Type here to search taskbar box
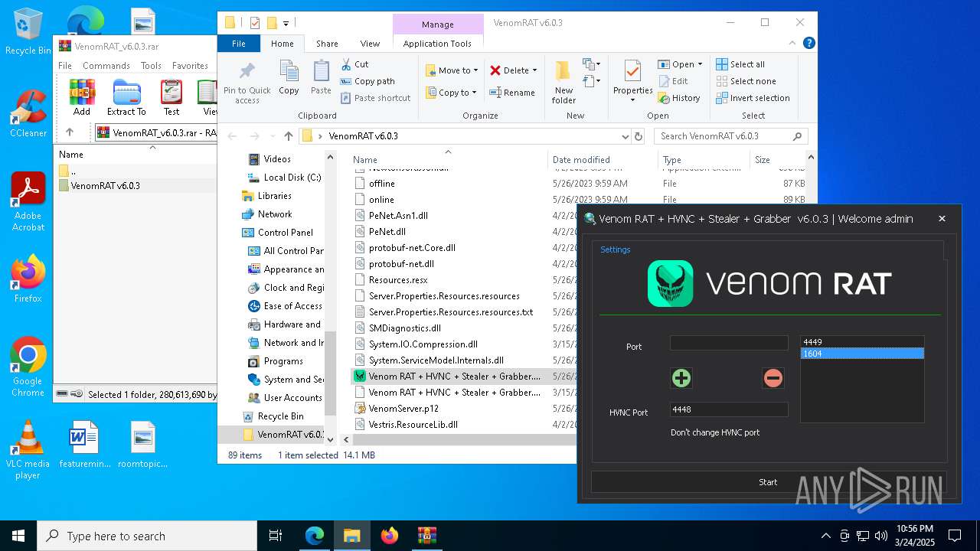 pos(147,536)
